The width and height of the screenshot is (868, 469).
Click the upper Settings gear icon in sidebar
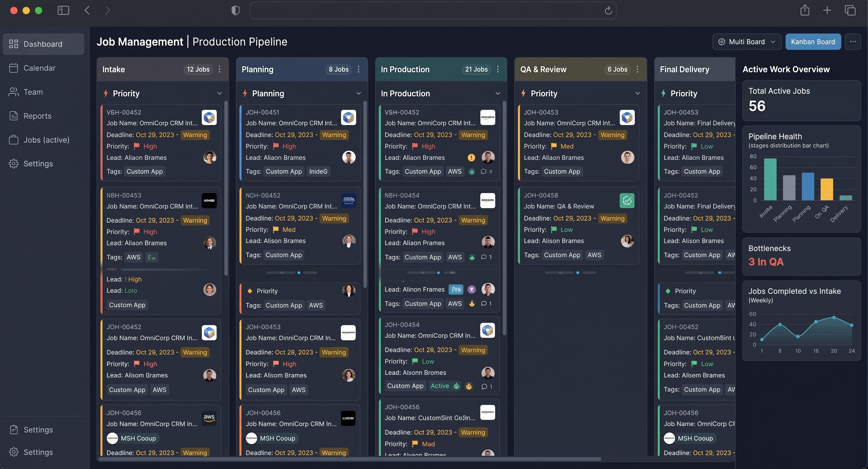tap(14, 164)
